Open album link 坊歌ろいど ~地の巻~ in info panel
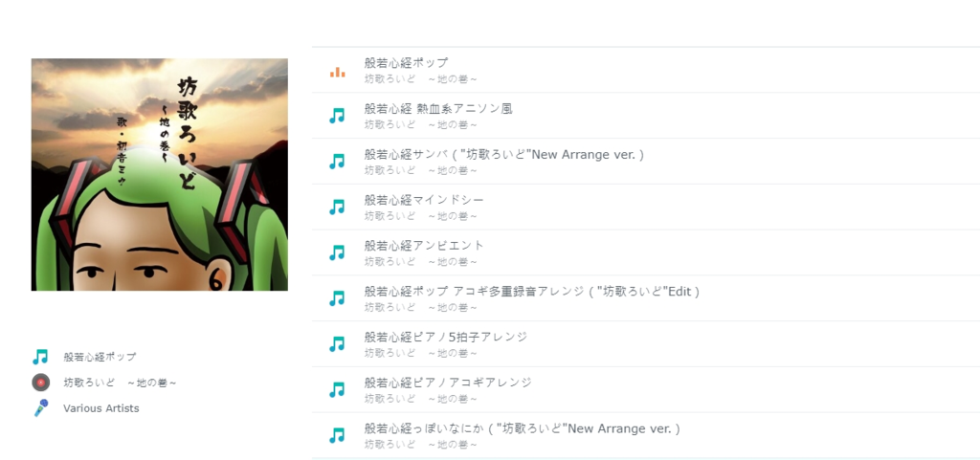The image size is (980, 460). [x=120, y=383]
